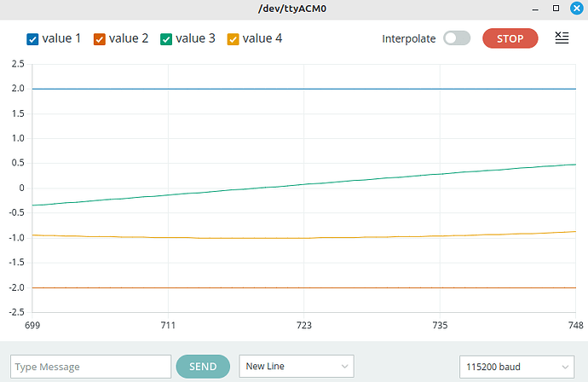Viewport: 588px width, 382px height.
Task: Click the value 3 legend label
Action: (195, 38)
